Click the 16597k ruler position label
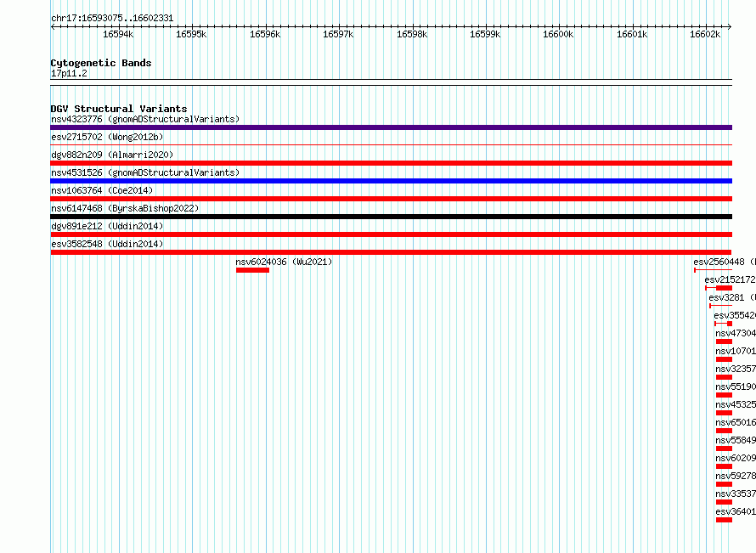 (x=338, y=34)
